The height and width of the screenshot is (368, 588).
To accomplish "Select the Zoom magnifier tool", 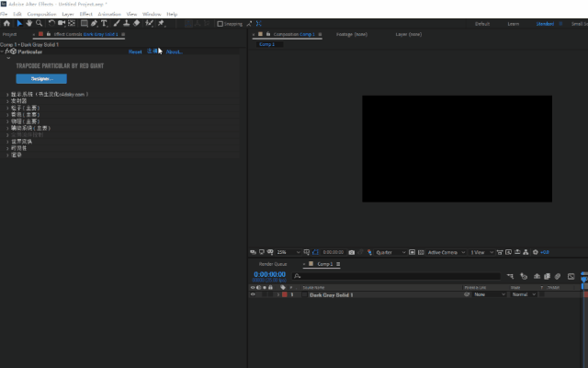I will pyautogui.click(x=39, y=23).
